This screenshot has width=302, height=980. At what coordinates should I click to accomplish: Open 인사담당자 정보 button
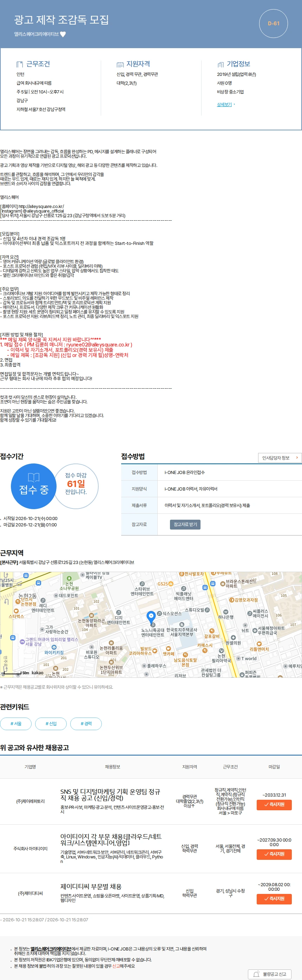tap(280, 457)
